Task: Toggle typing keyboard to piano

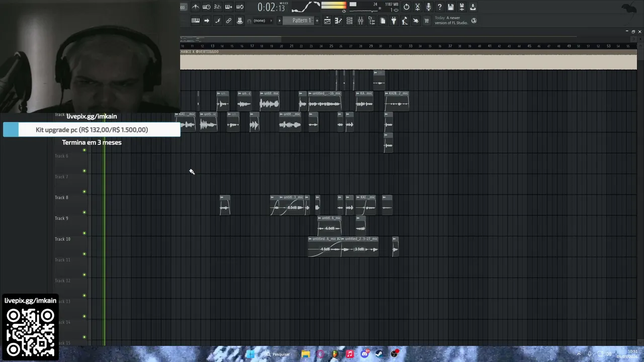Action: (195, 21)
